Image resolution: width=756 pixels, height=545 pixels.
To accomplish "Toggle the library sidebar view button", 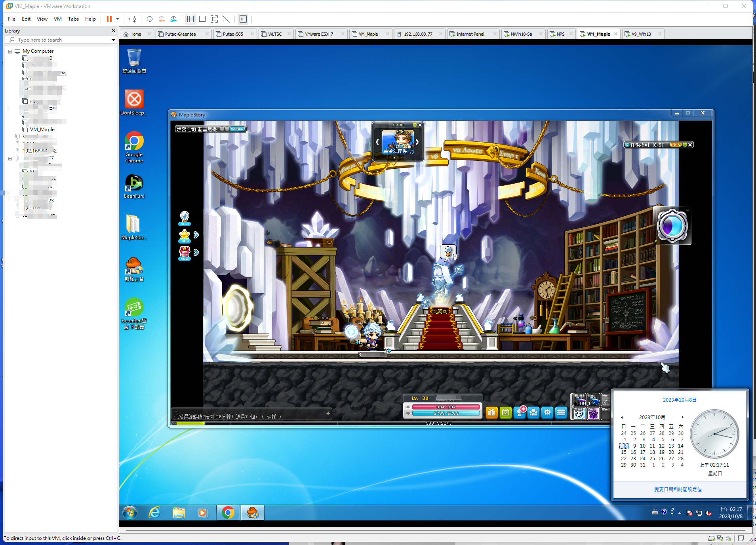I will click(190, 19).
